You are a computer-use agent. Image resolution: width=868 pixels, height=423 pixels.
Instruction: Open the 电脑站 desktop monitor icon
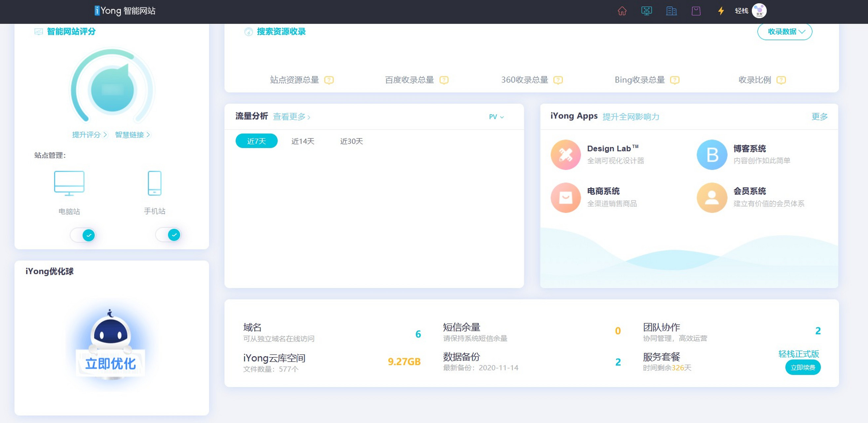(69, 183)
